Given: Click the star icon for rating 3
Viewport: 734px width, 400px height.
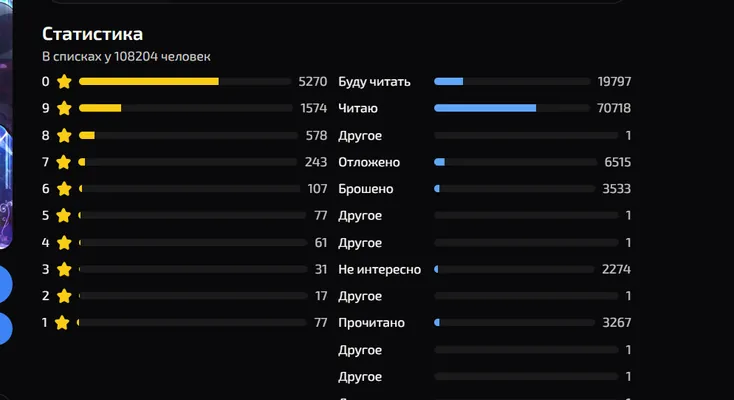Looking at the screenshot, I should click(64, 269).
